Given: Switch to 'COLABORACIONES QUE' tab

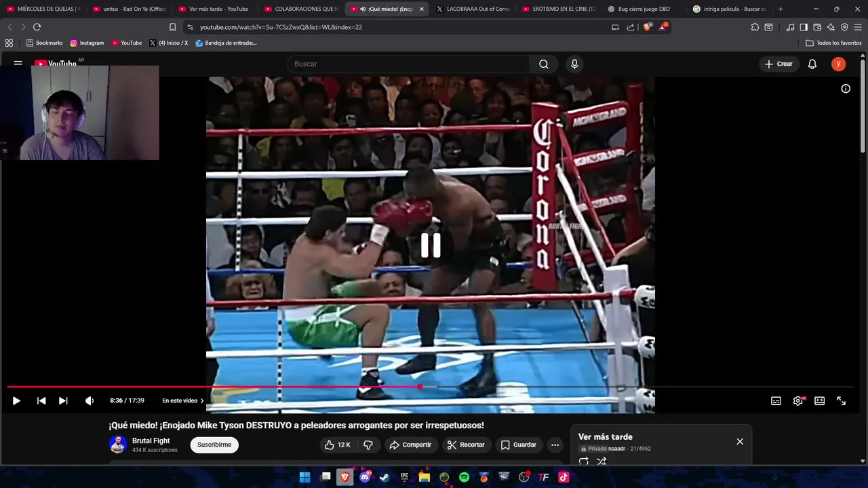Looking at the screenshot, I should coord(302,9).
